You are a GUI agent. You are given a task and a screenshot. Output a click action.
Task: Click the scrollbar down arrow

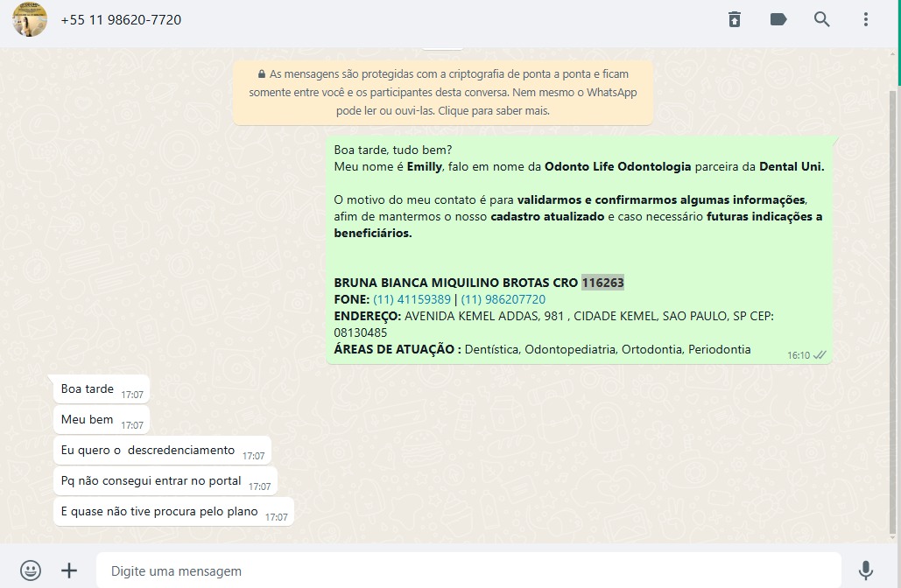point(892,537)
